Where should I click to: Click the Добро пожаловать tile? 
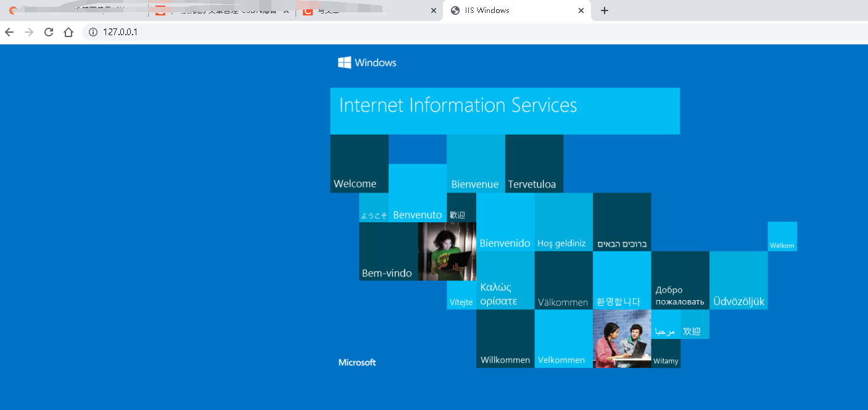(x=680, y=280)
